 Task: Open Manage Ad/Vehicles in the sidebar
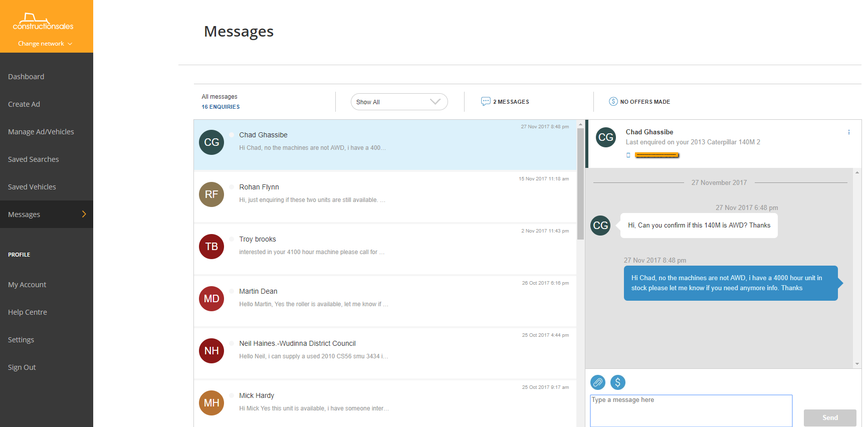(41, 132)
